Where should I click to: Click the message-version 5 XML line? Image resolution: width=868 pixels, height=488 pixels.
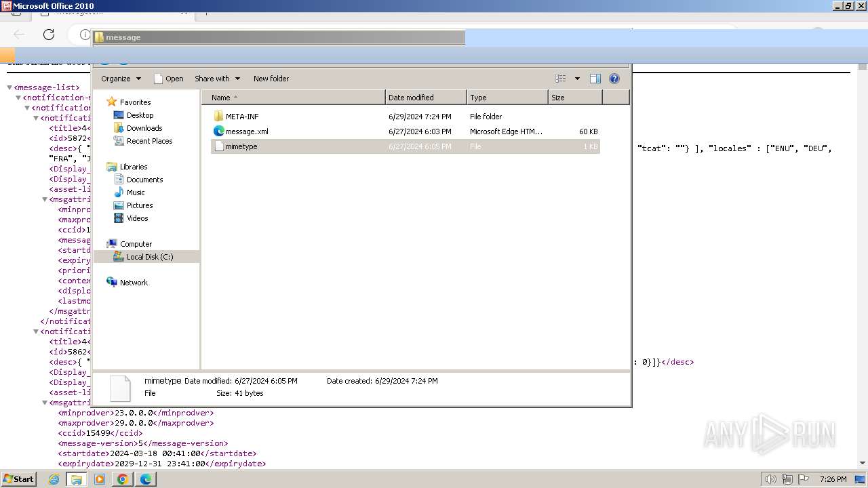143,443
